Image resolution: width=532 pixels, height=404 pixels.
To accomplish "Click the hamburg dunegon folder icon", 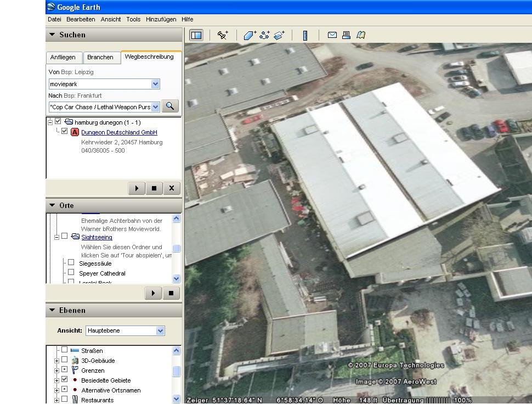I will 69,121.
